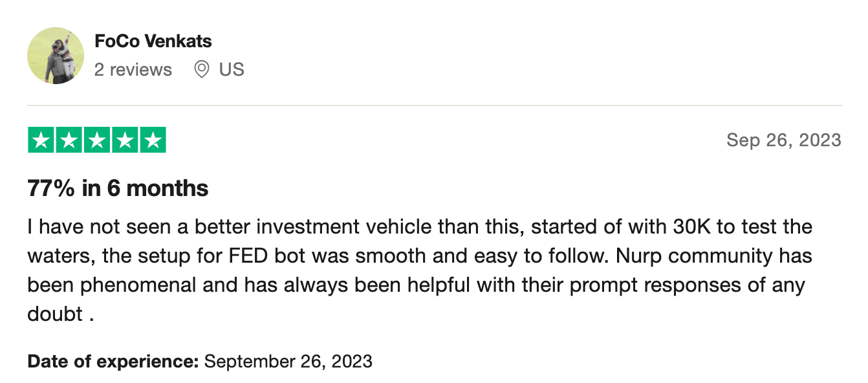Click "investment vehicle" in the review body
868x383 pixels.
coord(352,227)
